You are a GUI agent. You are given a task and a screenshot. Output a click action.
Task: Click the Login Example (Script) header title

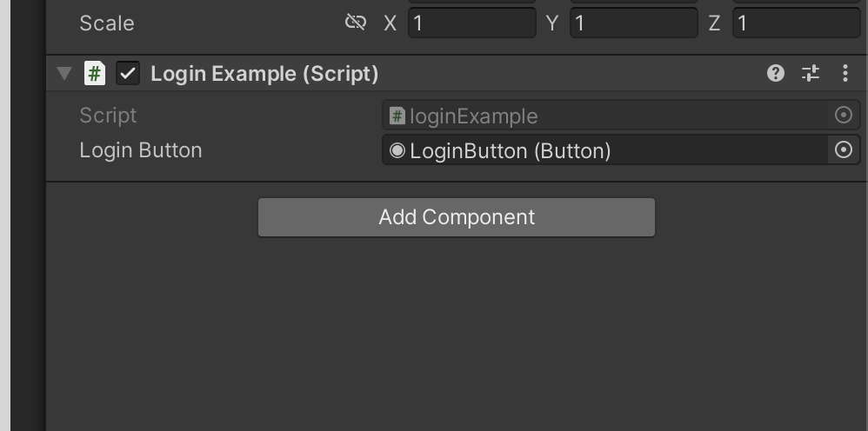(x=264, y=74)
